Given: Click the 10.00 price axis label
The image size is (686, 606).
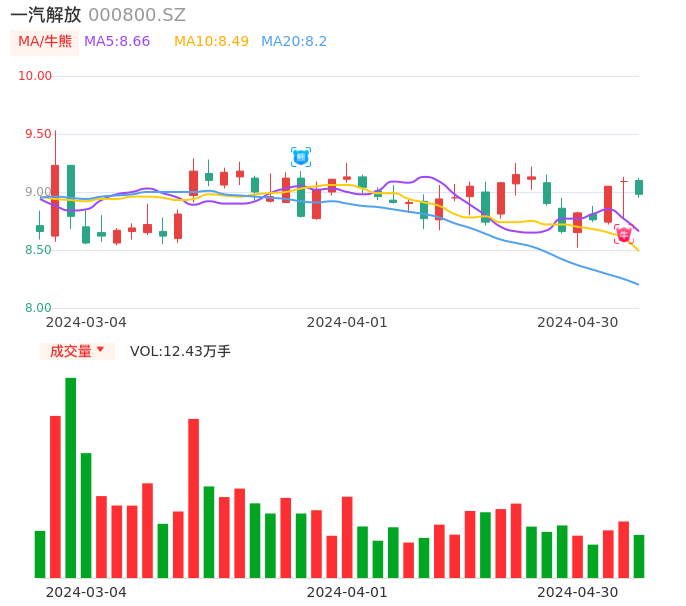Looking at the screenshot, I should click(35, 76).
